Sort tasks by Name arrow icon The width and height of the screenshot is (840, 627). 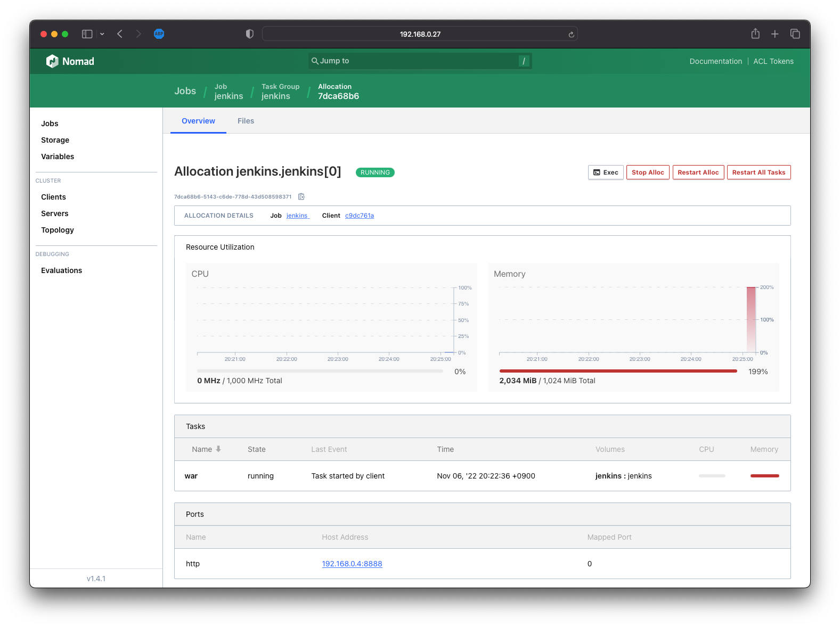point(218,449)
